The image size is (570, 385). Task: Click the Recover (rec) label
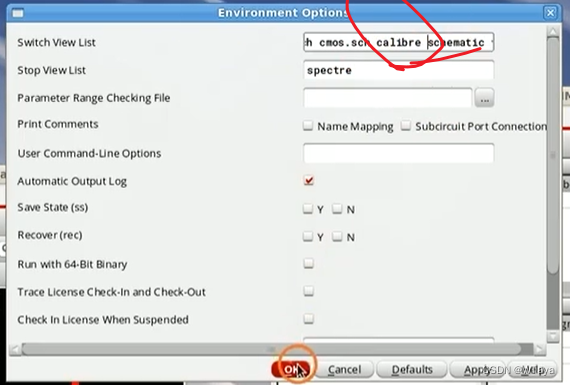click(50, 235)
